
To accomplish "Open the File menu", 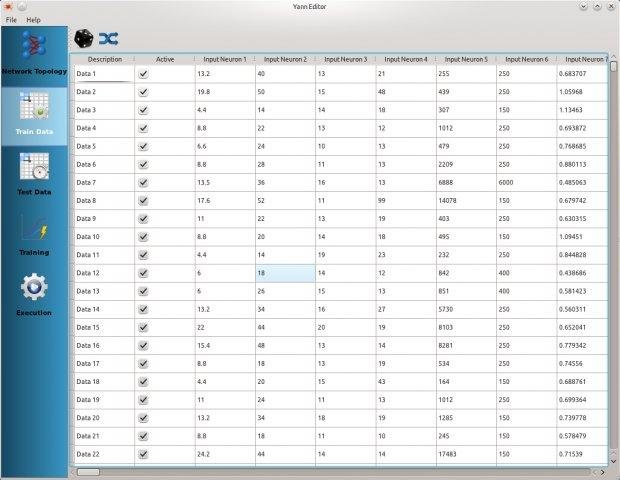I will pos(11,20).
